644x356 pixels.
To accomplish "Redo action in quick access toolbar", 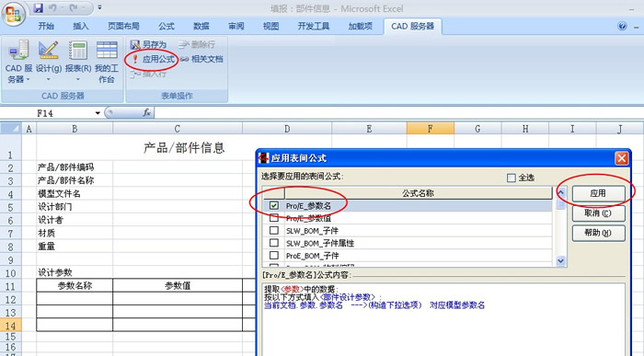I will tap(75, 7).
